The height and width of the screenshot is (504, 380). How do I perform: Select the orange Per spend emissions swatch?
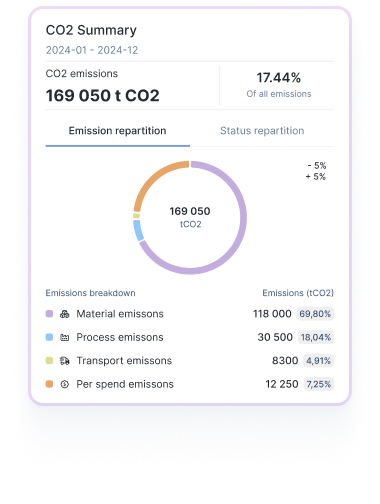[49, 384]
